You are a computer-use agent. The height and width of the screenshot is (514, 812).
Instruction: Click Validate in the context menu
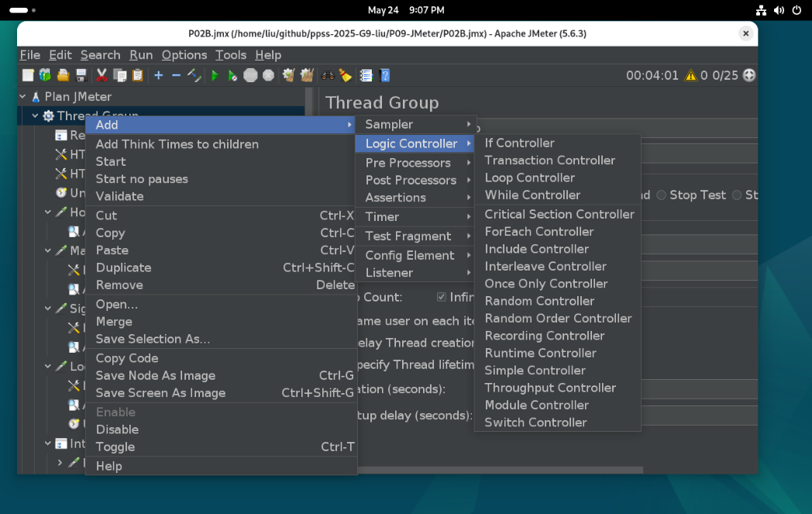coord(222,196)
